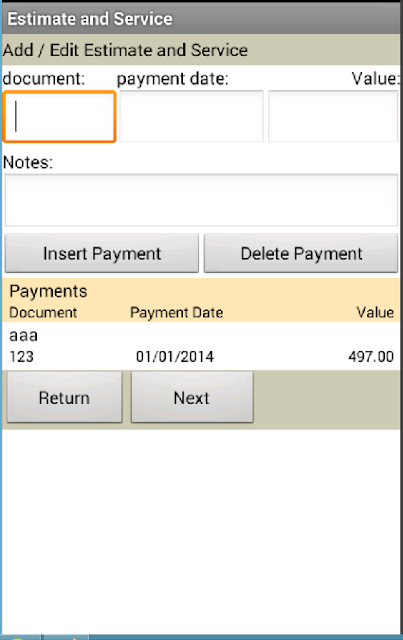Click document number 123 in payments list
403x640 pixels.
point(22,357)
